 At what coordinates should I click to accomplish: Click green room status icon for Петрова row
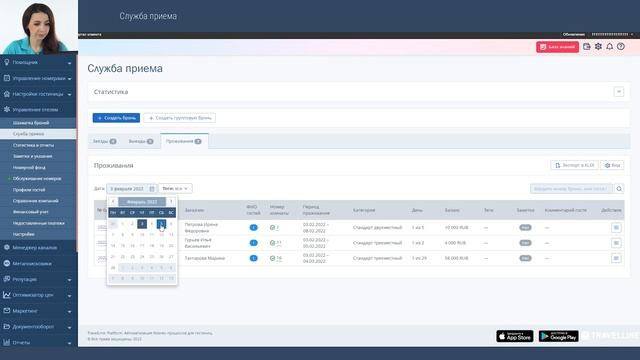click(272, 227)
